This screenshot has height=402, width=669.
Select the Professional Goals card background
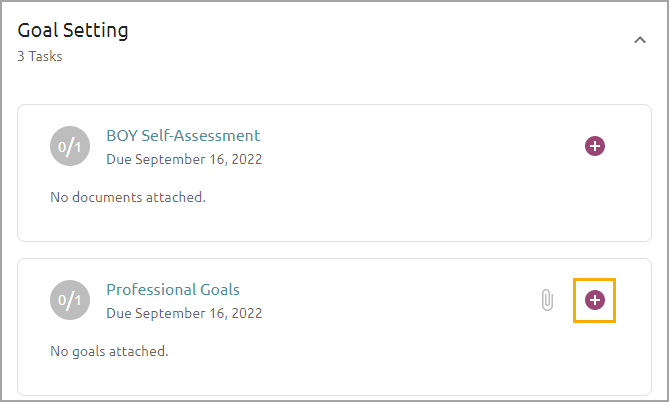400,355
